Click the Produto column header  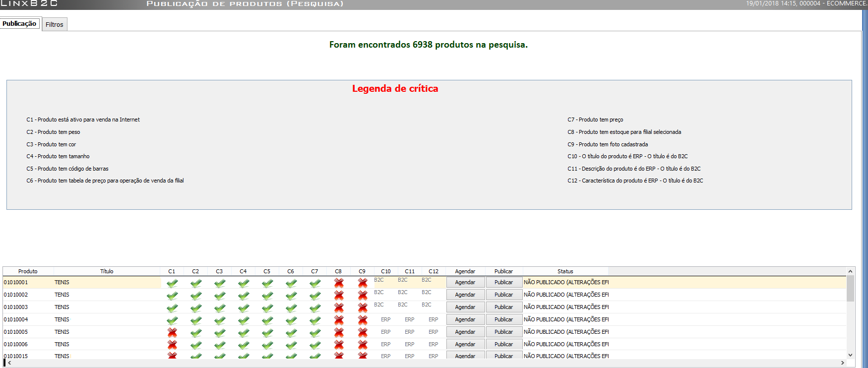click(28, 271)
